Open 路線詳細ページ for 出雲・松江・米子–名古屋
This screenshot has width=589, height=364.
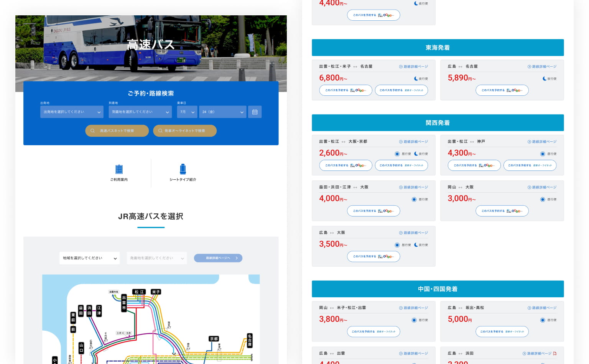(413, 67)
